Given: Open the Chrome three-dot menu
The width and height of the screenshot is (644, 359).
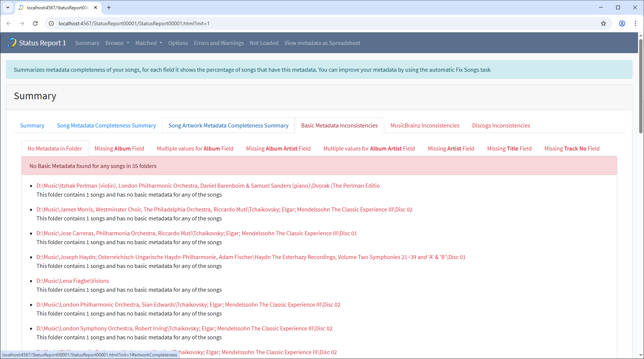Looking at the screenshot, I should coord(635,23).
